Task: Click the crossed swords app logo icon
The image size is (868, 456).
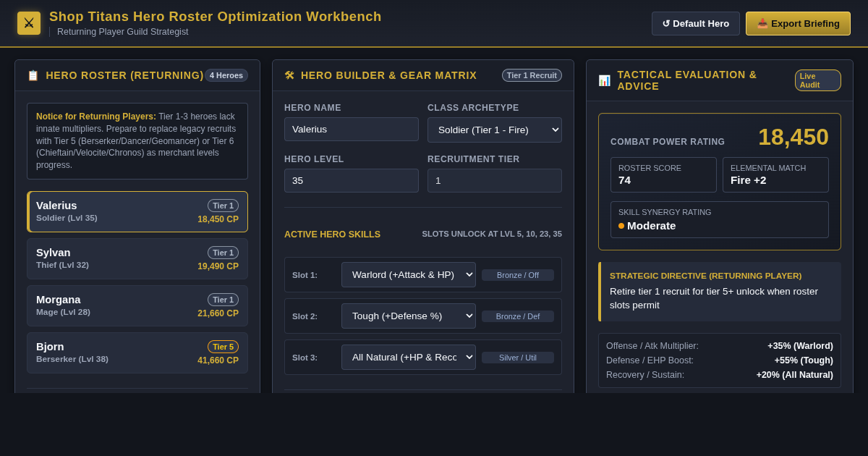Action: point(29,23)
